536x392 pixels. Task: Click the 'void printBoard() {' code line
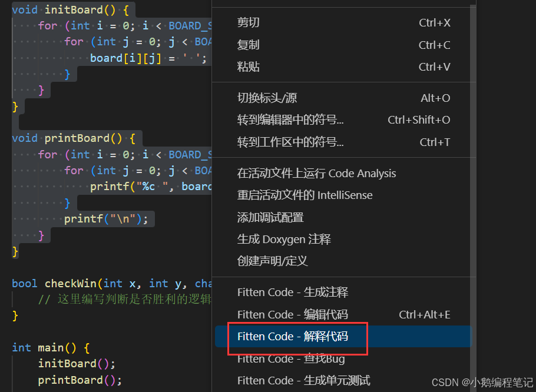74,138
